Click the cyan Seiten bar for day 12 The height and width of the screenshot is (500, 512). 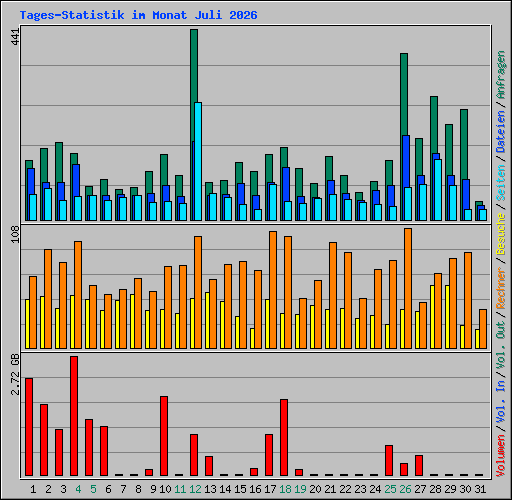(x=198, y=161)
